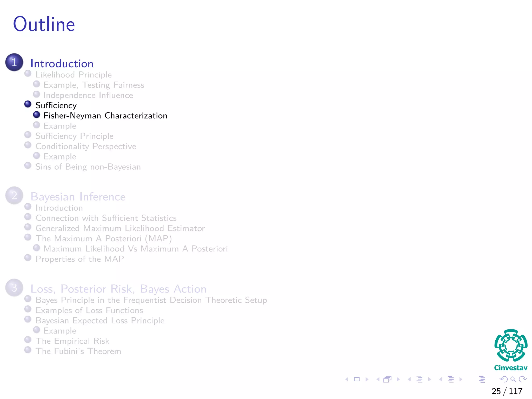Jump to the Bayesian Inference section heading
Screen dimensions: 532x399
78,197
